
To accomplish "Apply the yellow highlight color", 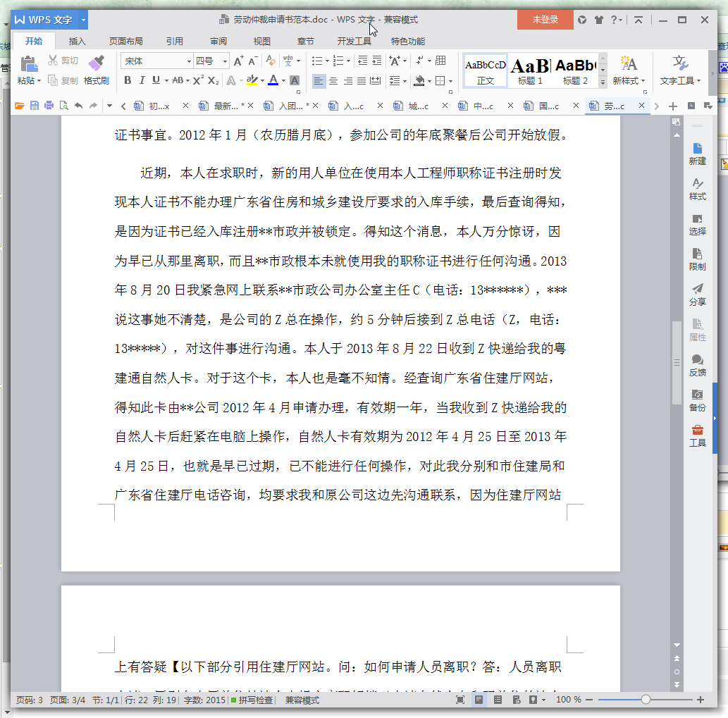I will [x=252, y=80].
